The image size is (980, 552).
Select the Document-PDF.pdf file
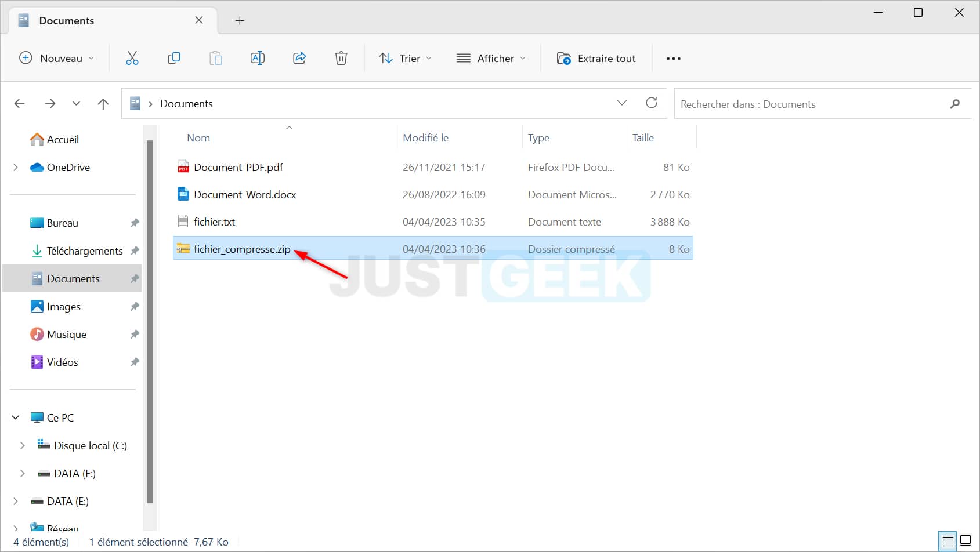click(238, 167)
